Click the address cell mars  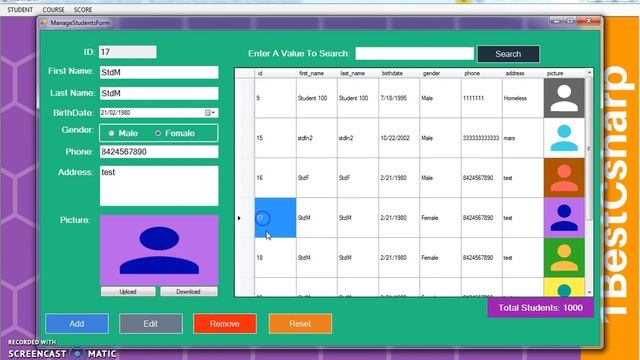[523, 138]
